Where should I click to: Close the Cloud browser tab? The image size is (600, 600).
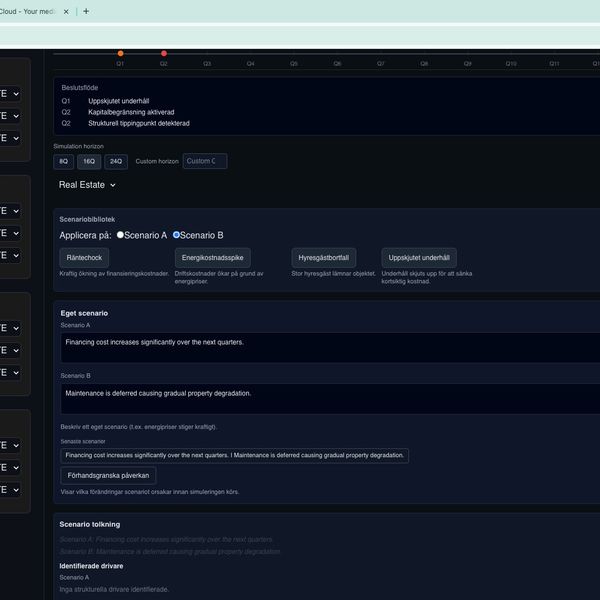pyautogui.click(x=66, y=11)
